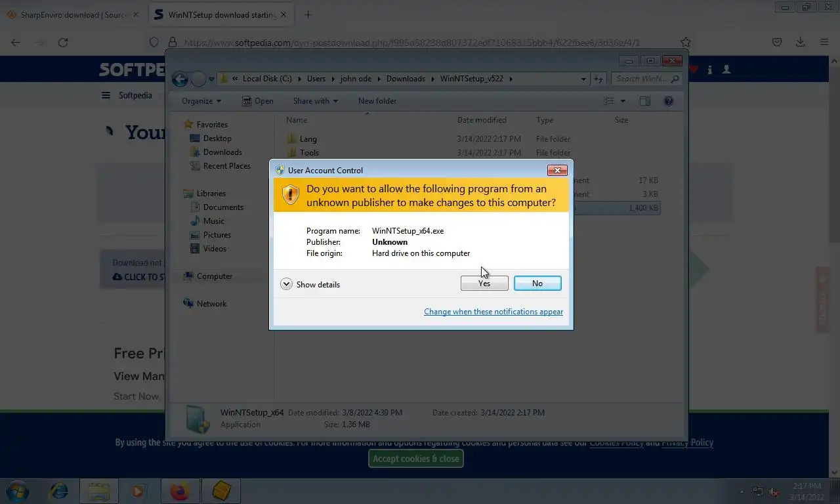
Task: Open Share with dropdown in Explorer
Action: (x=316, y=101)
